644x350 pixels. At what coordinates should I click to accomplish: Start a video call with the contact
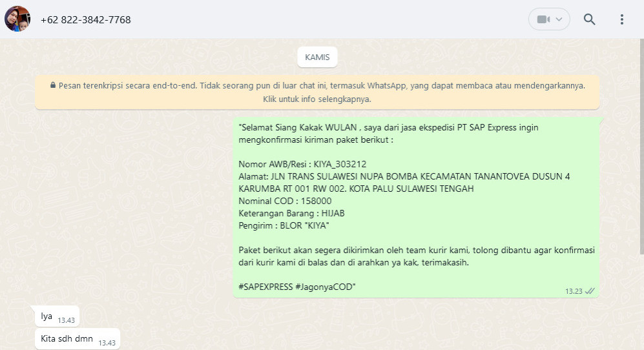pyautogui.click(x=543, y=19)
